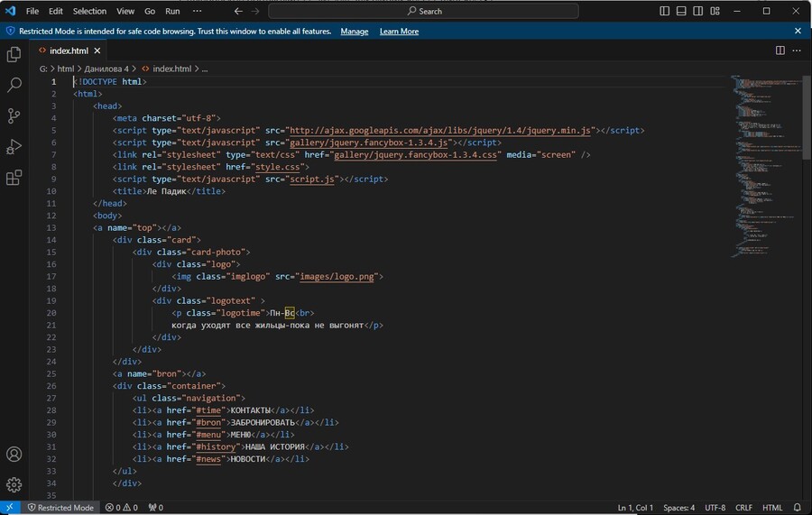Toggle the secondary sidebar layout button
The image size is (812, 515).
click(x=697, y=11)
